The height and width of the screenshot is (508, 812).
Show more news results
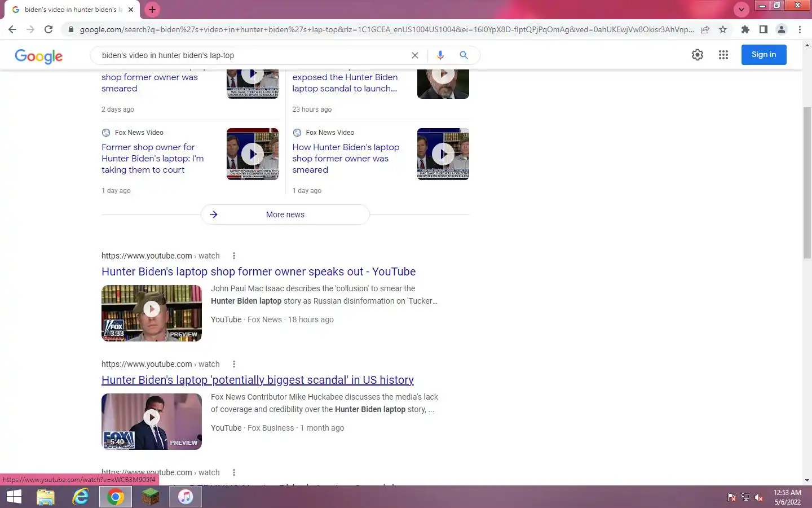285,214
